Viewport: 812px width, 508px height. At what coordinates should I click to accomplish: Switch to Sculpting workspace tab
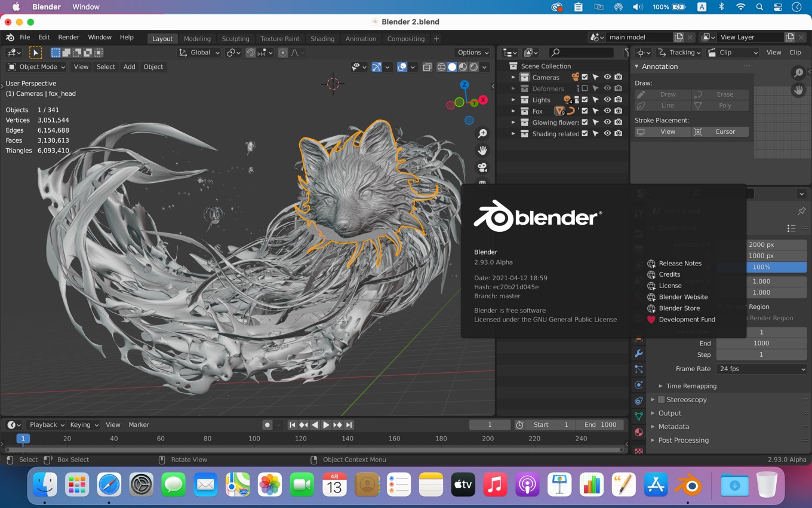[235, 39]
